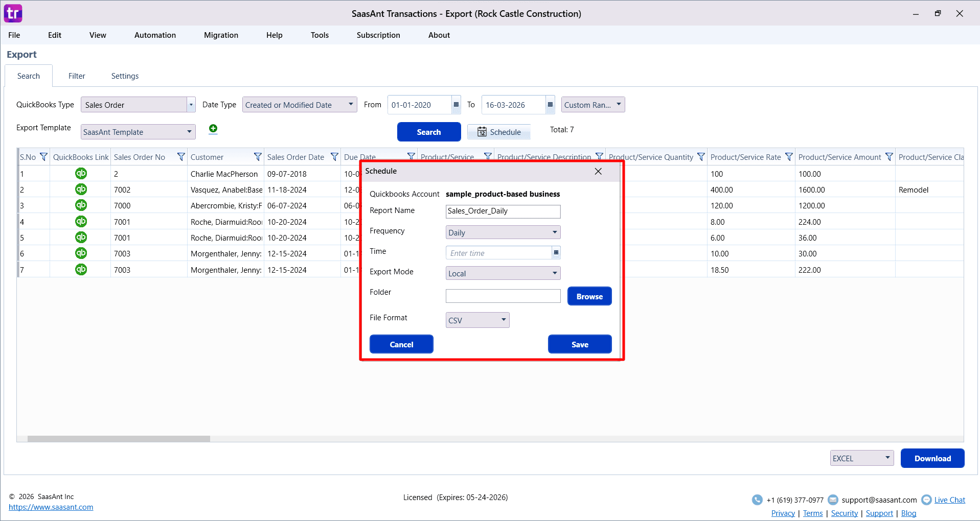Viewport: 980px width, 521px height.
Task: Open the From date calendar picker
Action: [456, 105]
